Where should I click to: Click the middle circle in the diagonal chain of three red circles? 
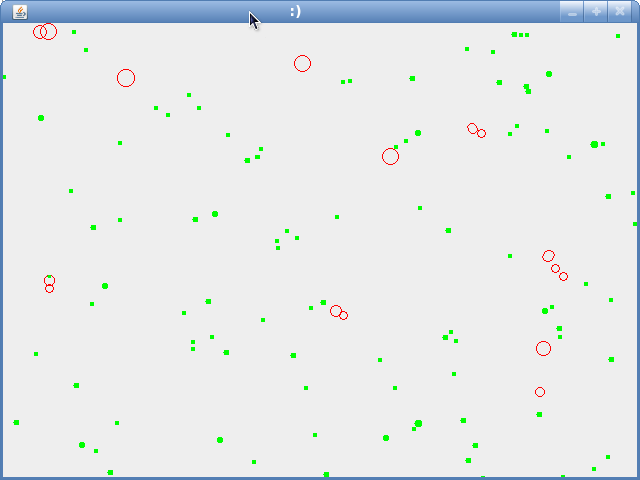click(x=555, y=268)
